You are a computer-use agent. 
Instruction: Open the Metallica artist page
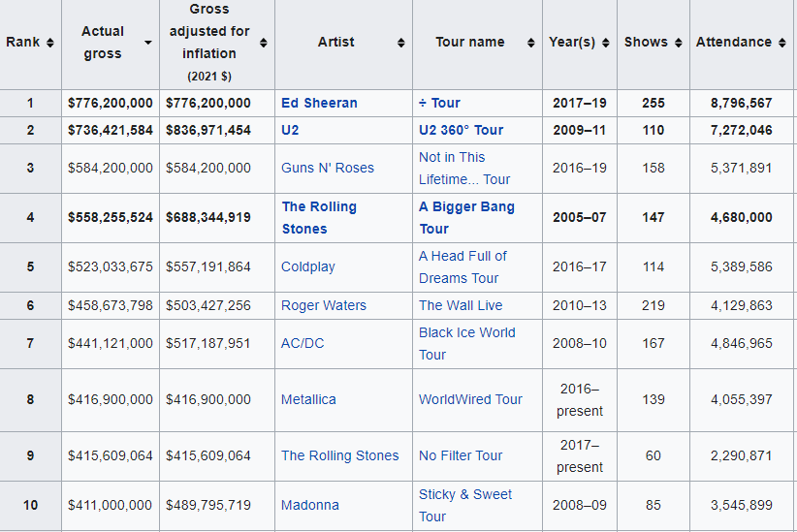(x=308, y=399)
